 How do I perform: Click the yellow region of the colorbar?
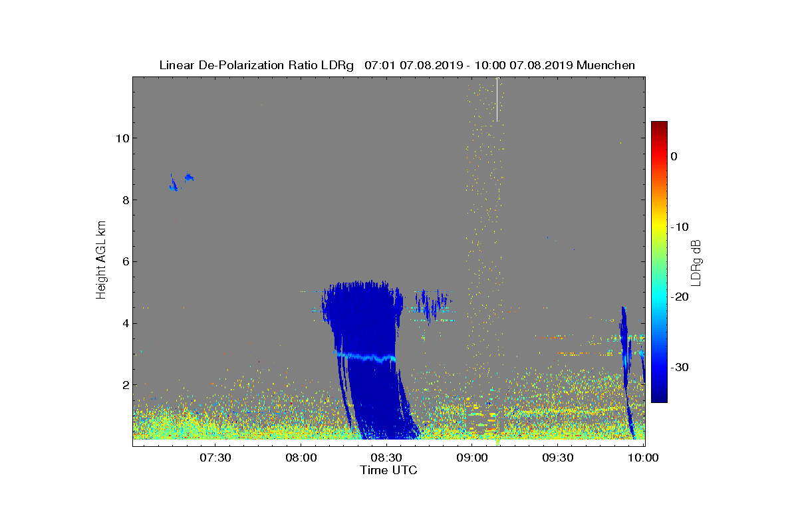point(659,226)
